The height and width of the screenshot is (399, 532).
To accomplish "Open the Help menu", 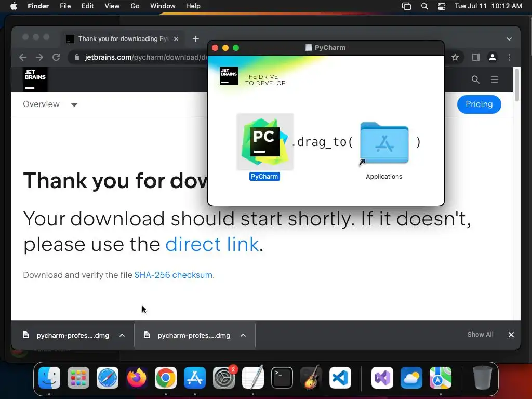I will click(x=193, y=6).
